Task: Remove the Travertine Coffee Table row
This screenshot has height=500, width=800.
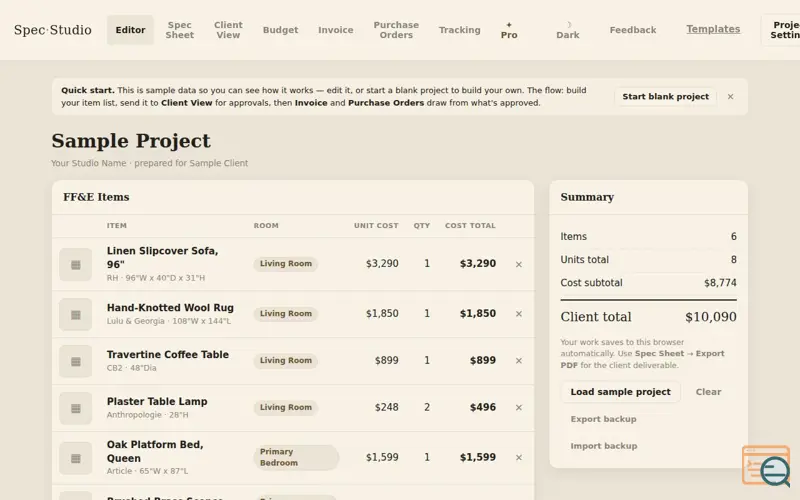Action: point(519,361)
